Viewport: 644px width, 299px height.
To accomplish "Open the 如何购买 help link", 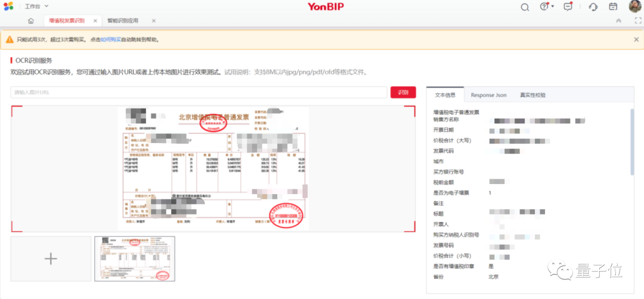I will click(111, 40).
